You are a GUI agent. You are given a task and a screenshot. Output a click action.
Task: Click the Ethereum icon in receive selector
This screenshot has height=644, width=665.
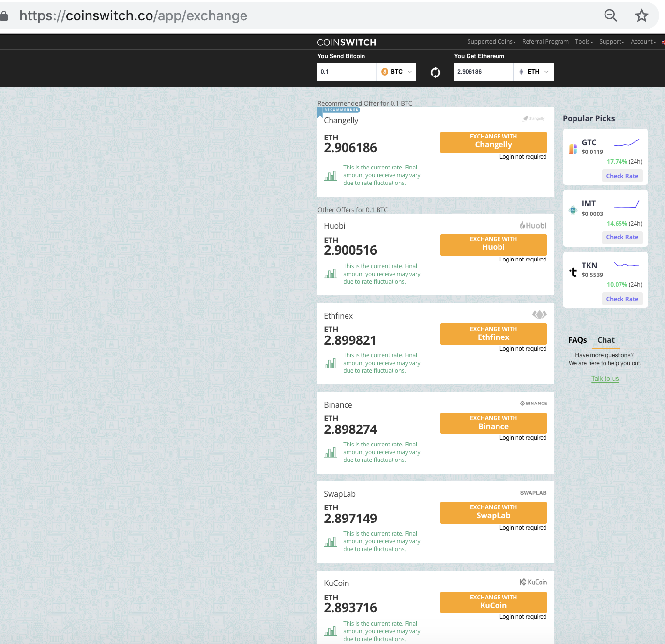coord(521,72)
